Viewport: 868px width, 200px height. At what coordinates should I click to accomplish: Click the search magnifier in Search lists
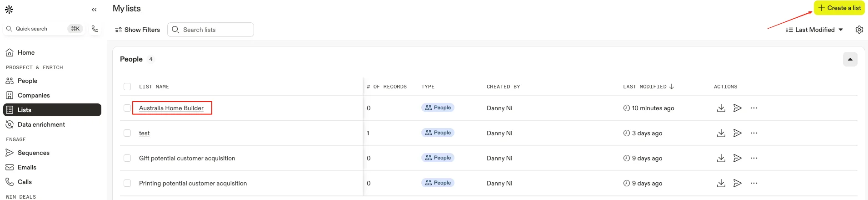[x=175, y=30]
